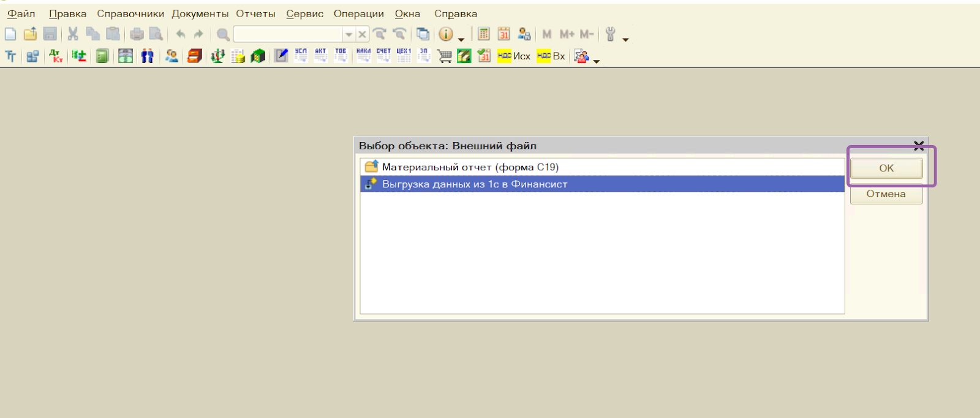
Task: Click the Open file folder icon
Action: tap(30, 34)
